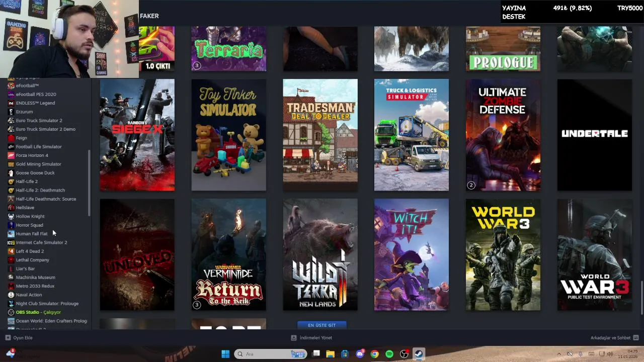Open Spotify from the taskbar
The image size is (644, 362).
click(389, 354)
